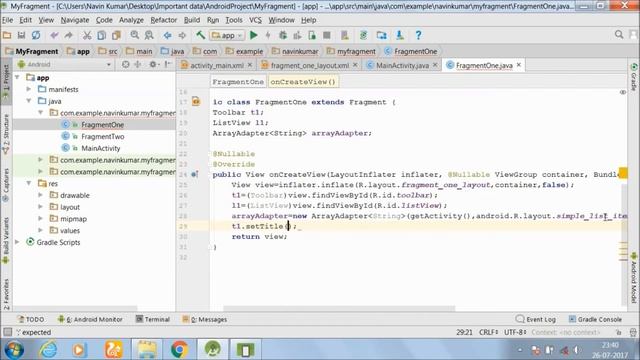
Task: Click the Cut scissors icon
Action: [87, 36]
